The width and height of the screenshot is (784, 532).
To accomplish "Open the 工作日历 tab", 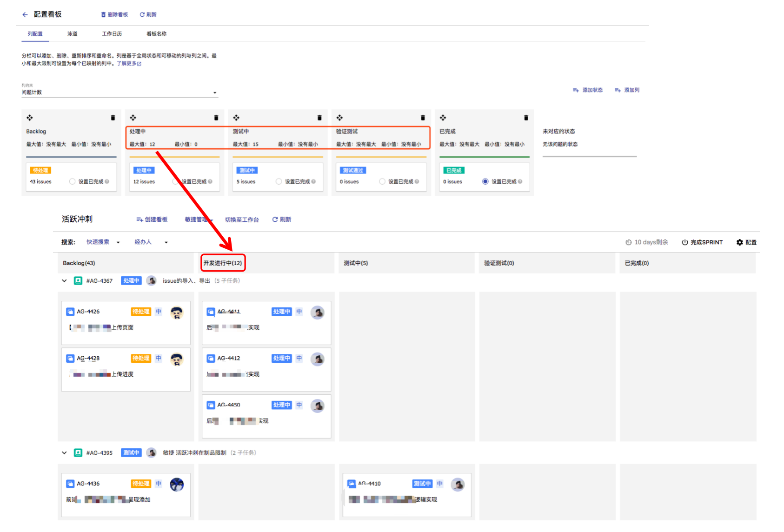I will (112, 34).
